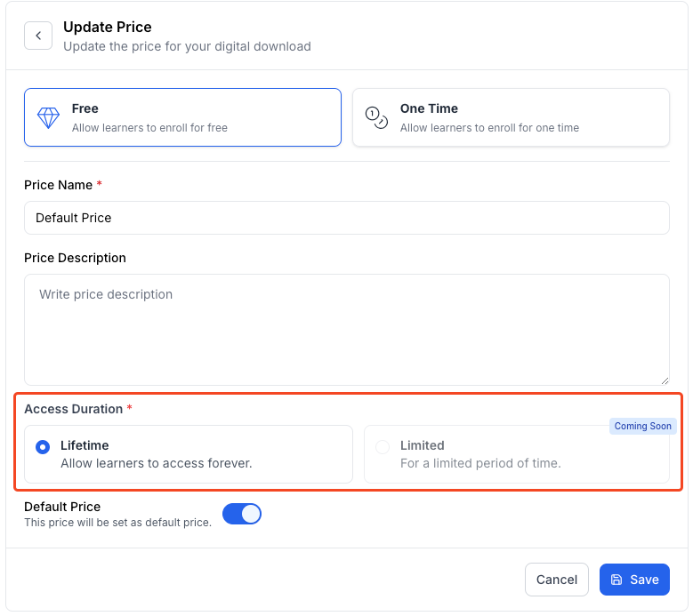Click 'This price will be set as default price.' text
Screen dimensions: 693x616
coord(118,523)
